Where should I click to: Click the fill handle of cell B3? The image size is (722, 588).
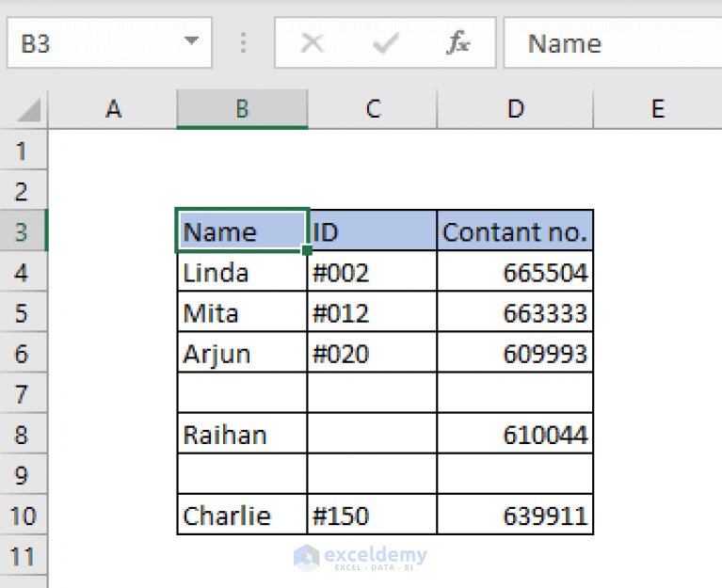pyautogui.click(x=307, y=250)
